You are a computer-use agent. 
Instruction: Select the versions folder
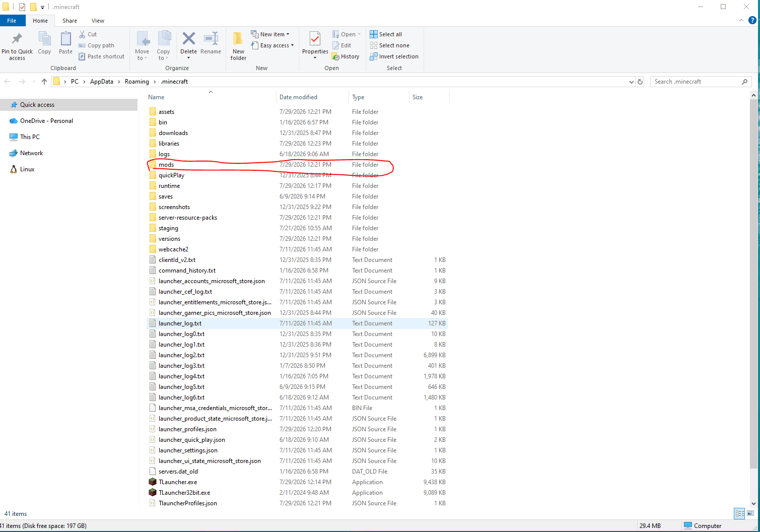297,239
